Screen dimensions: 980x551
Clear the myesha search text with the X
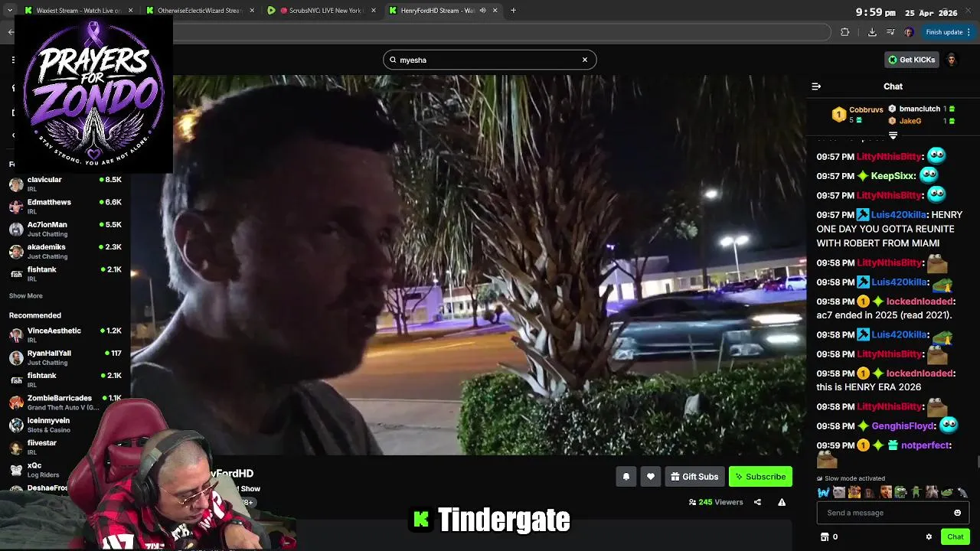pyautogui.click(x=585, y=60)
